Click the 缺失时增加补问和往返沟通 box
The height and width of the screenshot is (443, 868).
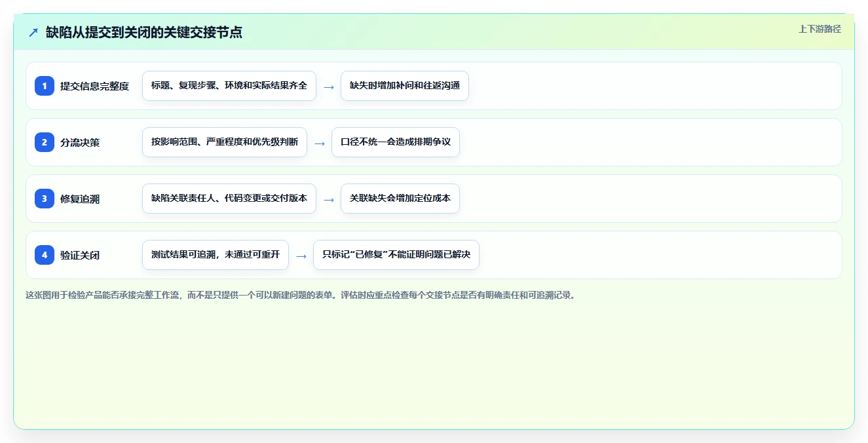point(405,86)
